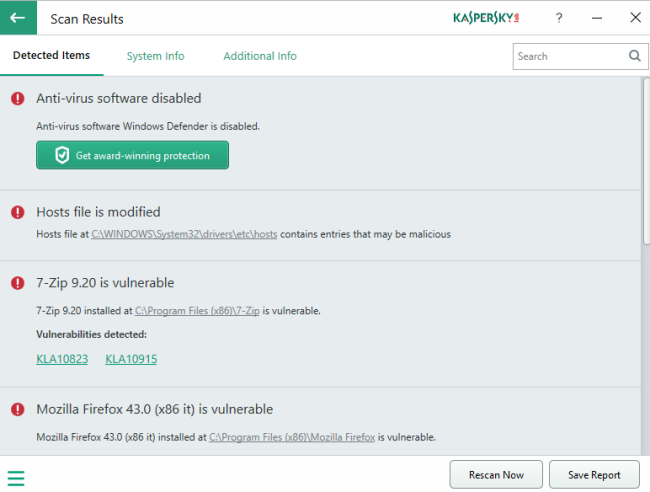Screen dimensions: 650x492
Task: Click the heading Hosts file is modified
Action: tap(98, 212)
